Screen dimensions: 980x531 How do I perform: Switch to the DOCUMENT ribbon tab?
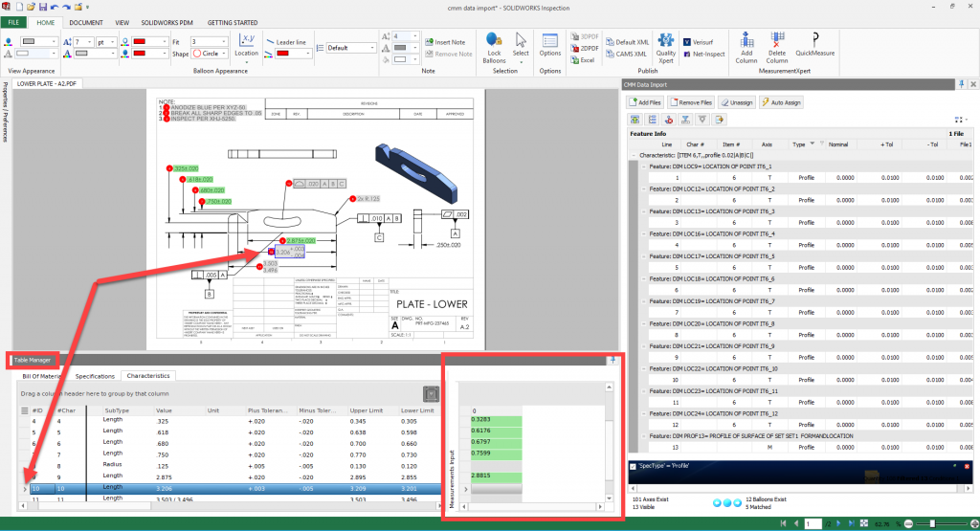click(x=86, y=23)
